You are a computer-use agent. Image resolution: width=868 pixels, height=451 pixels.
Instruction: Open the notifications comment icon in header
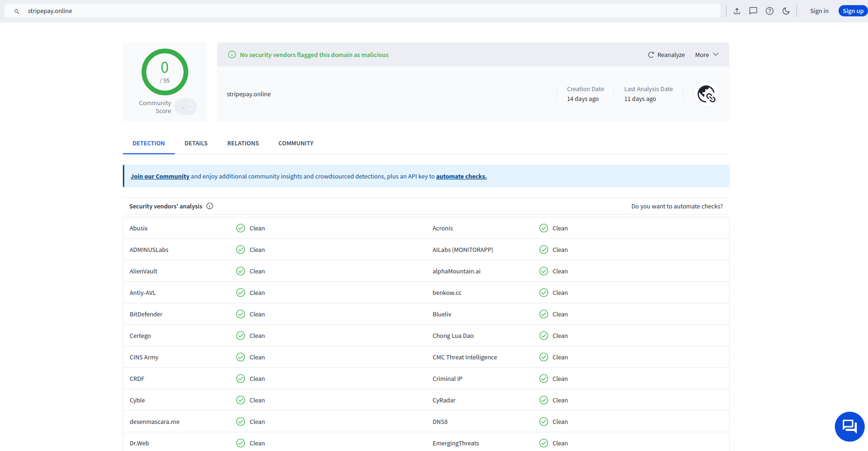pyautogui.click(x=753, y=11)
